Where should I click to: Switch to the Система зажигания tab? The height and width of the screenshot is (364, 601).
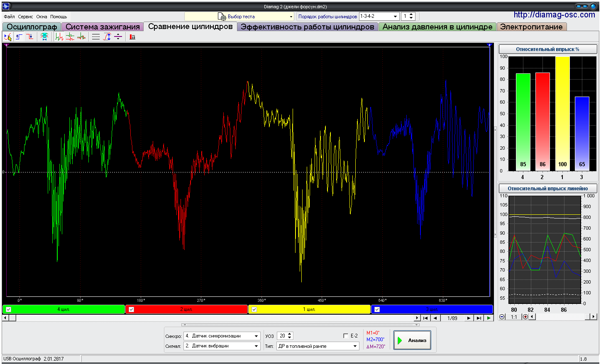[103, 27]
